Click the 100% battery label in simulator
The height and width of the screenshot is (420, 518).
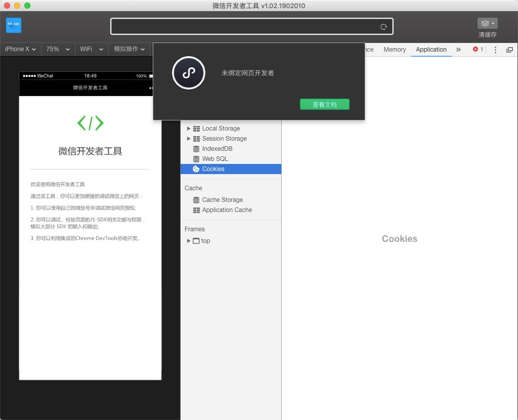[141, 76]
